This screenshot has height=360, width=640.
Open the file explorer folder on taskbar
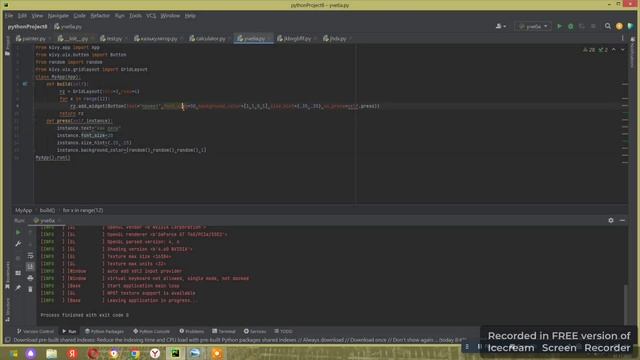coord(51,353)
